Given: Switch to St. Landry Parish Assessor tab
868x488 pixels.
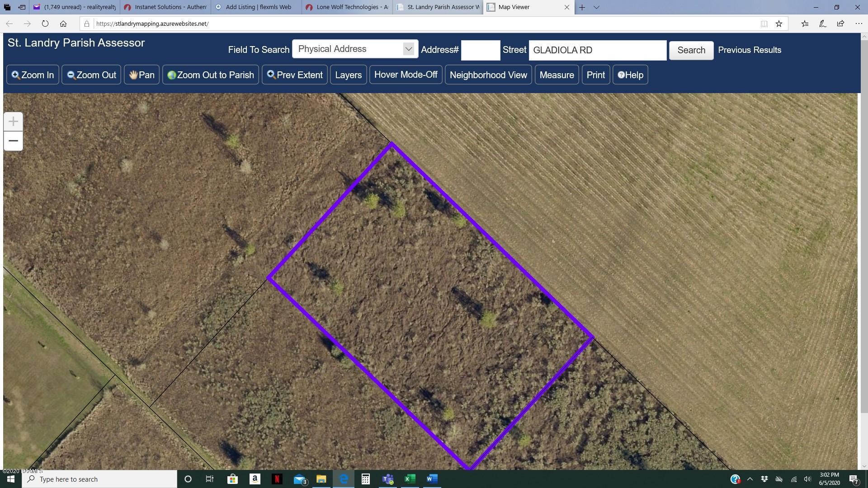Looking at the screenshot, I should [x=438, y=7].
